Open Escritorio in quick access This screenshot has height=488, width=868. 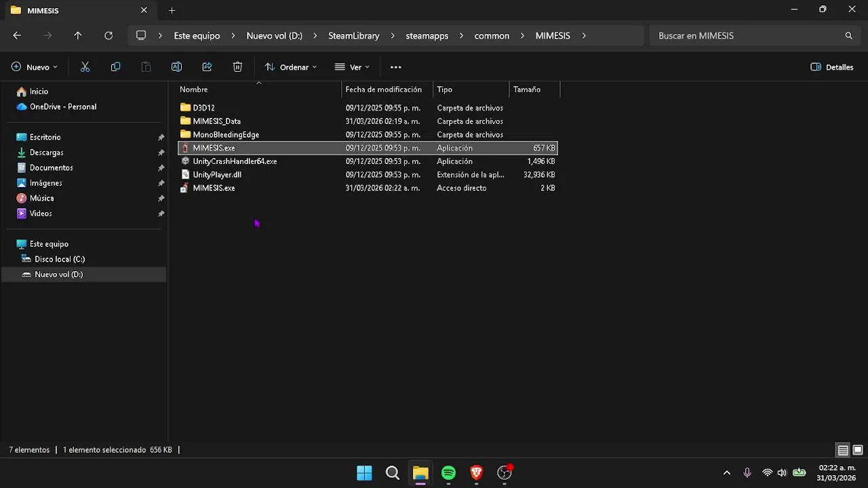click(45, 138)
